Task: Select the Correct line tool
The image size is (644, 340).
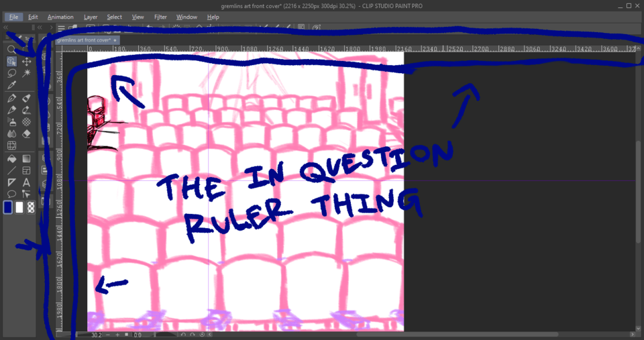Action: pyautogui.click(x=27, y=194)
